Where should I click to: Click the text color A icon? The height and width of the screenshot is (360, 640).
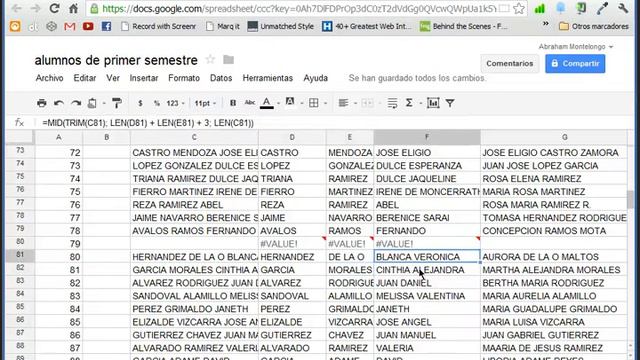[x=267, y=103]
